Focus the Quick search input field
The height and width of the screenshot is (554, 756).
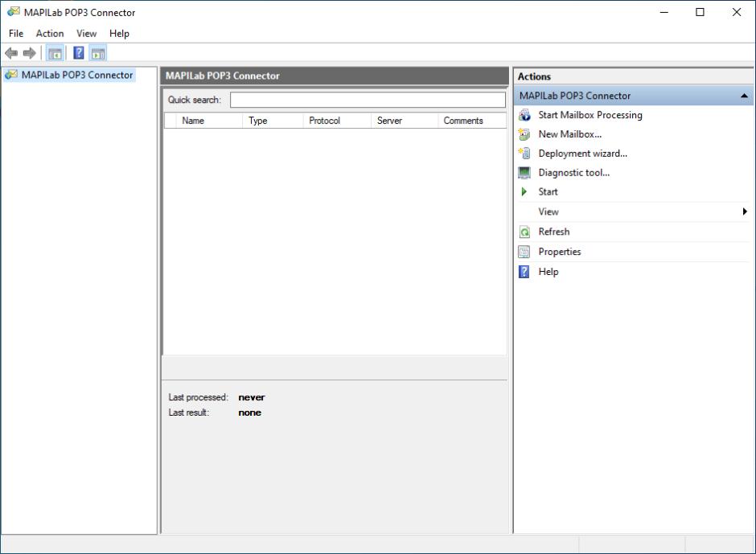click(x=368, y=100)
